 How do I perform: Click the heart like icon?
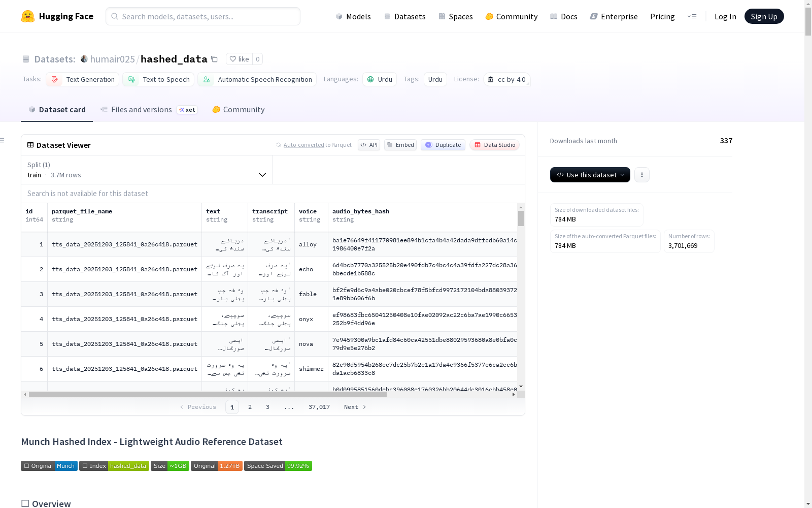pyautogui.click(x=233, y=59)
